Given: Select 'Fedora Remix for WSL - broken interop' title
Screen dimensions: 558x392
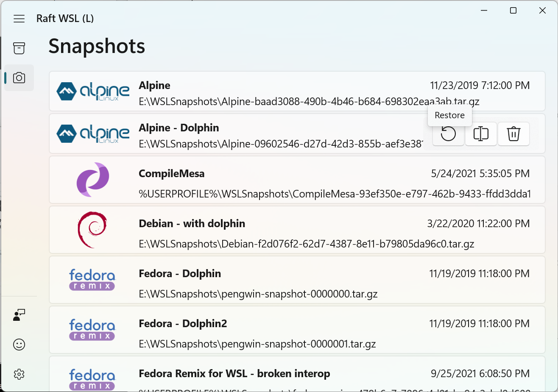Looking at the screenshot, I should click(234, 374).
